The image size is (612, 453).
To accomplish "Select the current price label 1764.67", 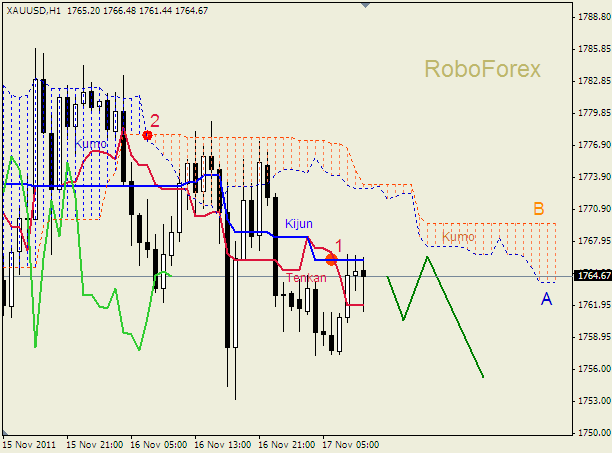I will pyautogui.click(x=593, y=276).
